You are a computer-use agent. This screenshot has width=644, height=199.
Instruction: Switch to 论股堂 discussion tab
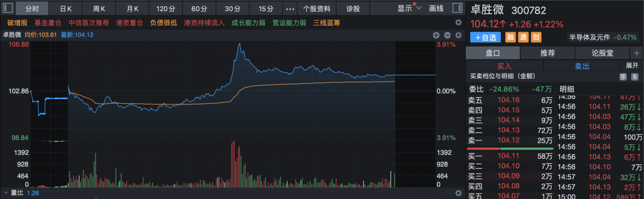[602, 53]
